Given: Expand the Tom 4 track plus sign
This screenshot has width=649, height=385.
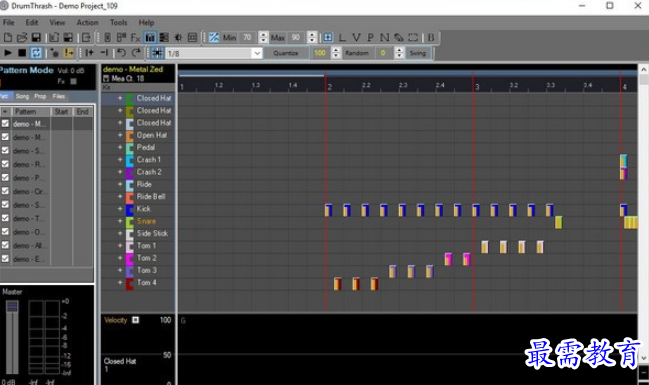Looking at the screenshot, I should pyautogui.click(x=120, y=282).
